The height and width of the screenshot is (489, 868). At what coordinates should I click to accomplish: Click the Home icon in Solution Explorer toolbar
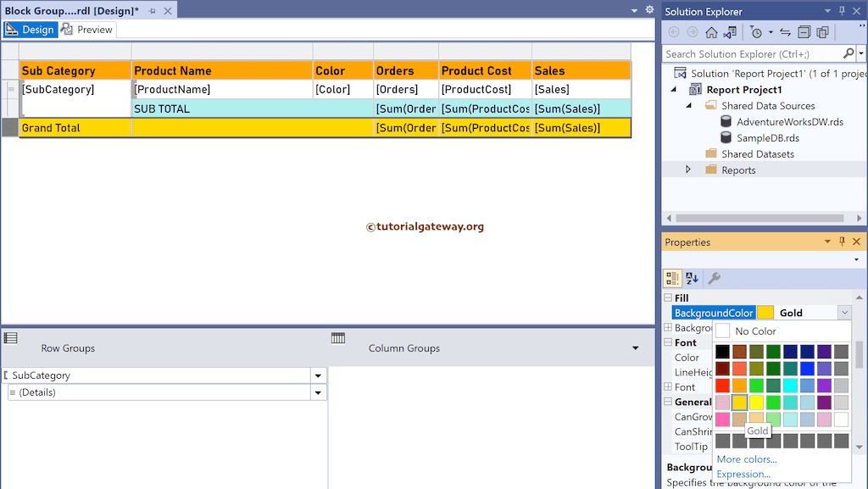712,32
